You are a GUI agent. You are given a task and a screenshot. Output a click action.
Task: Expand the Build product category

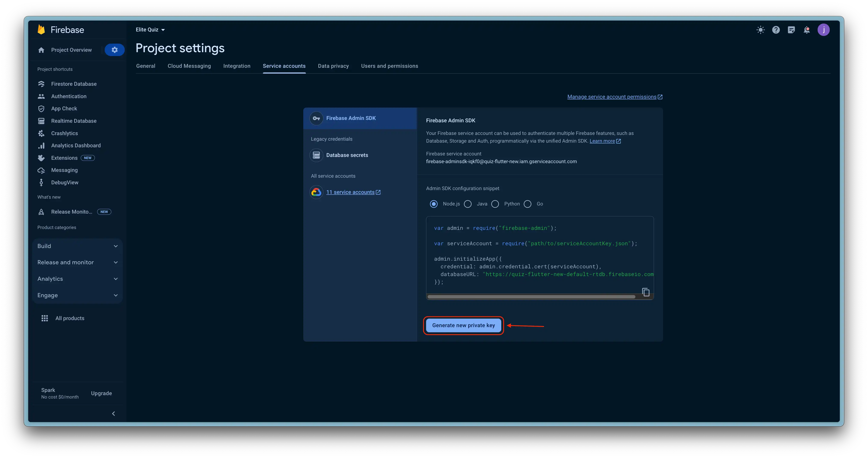77,246
